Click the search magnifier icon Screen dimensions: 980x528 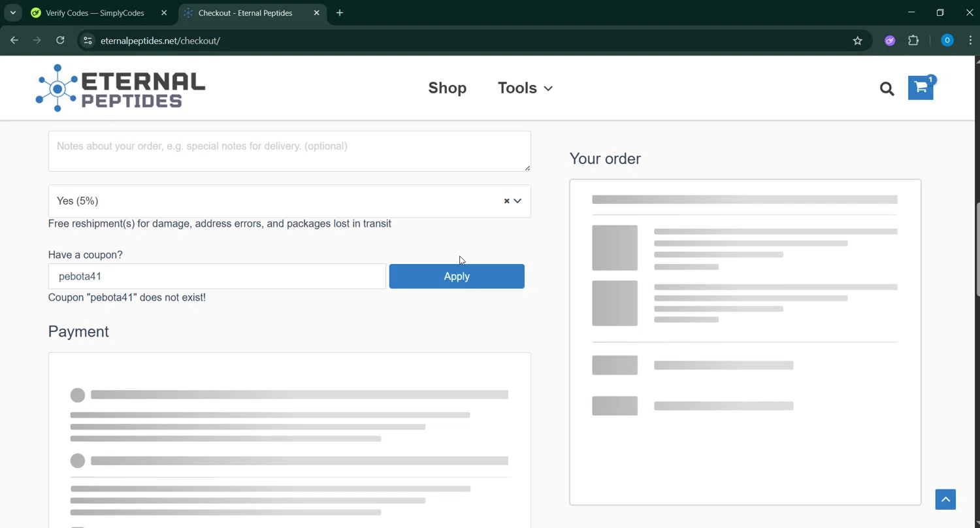pos(887,88)
